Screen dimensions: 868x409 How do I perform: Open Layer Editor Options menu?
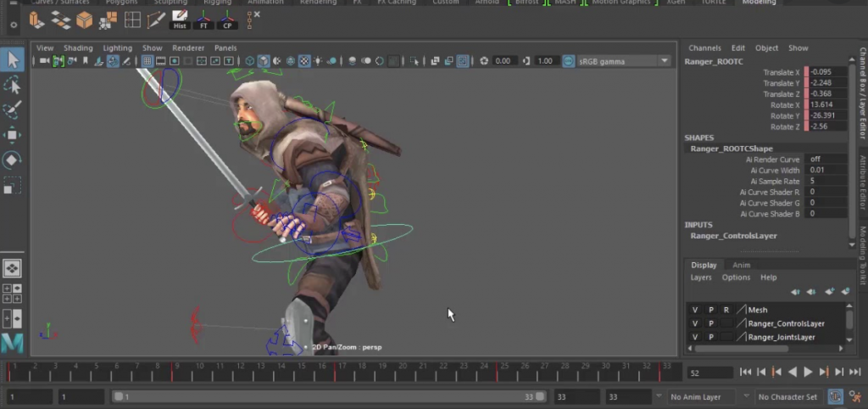736,277
